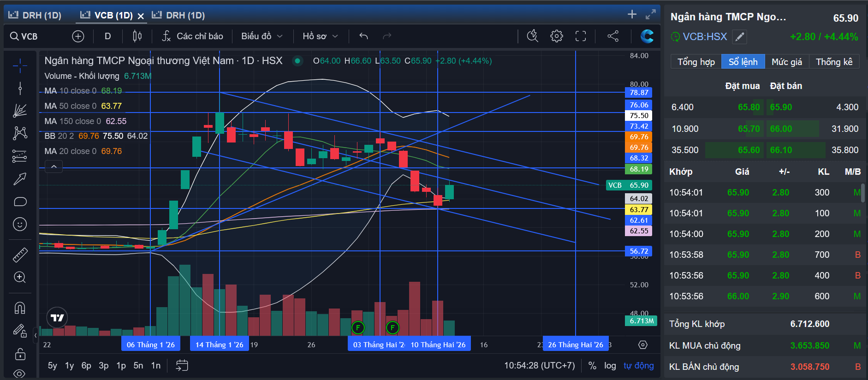Lock all drawing tools
Viewport: 868px width, 380px height.
20,354
